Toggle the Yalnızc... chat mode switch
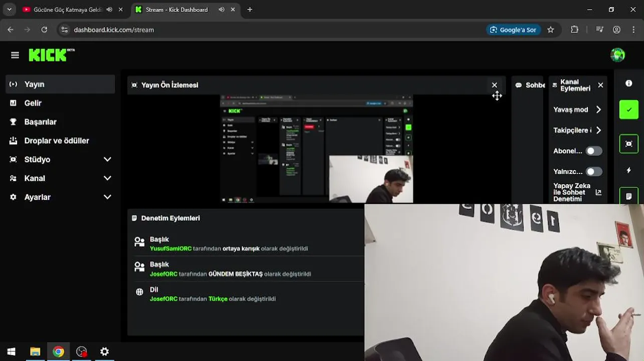This screenshot has width=644, height=361. 594,171
